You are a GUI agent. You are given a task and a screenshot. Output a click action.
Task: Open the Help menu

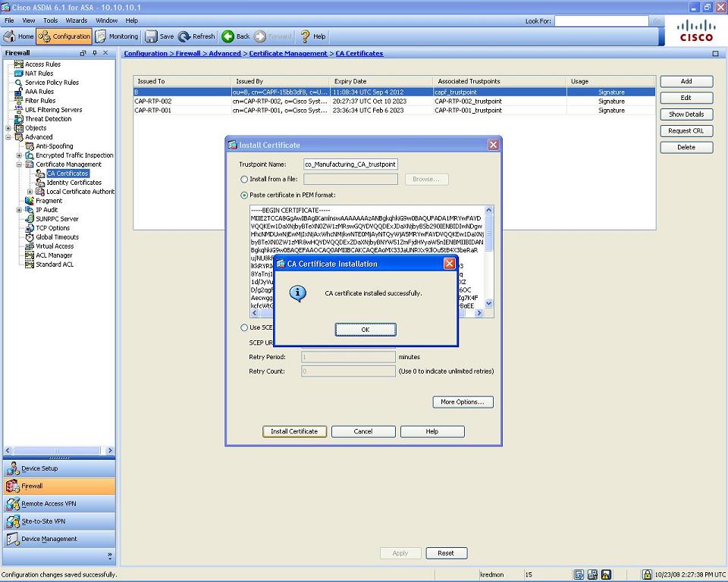[x=131, y=20]
